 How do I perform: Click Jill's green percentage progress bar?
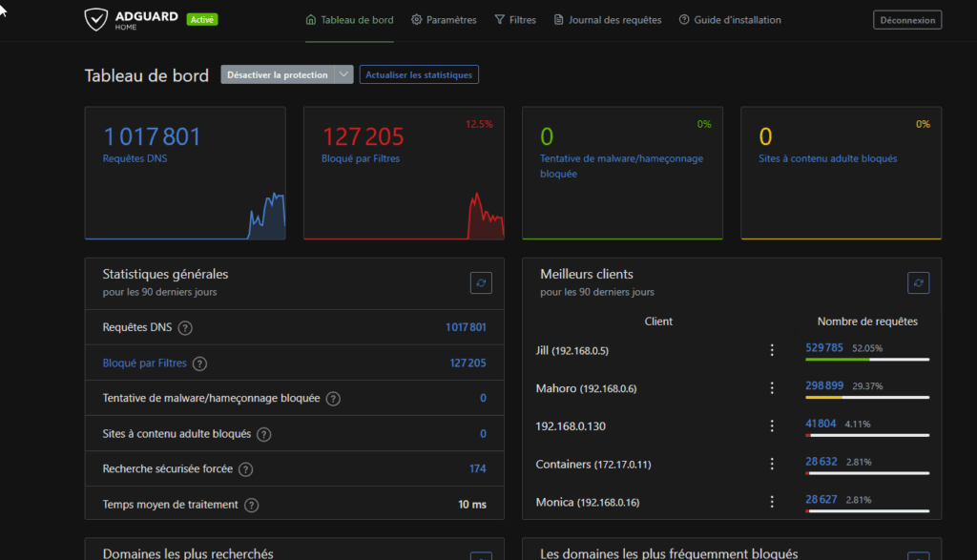tap(867, 360)
